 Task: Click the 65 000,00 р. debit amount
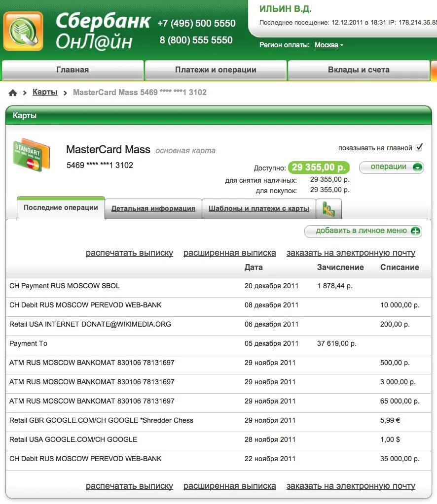coord(400,401)
